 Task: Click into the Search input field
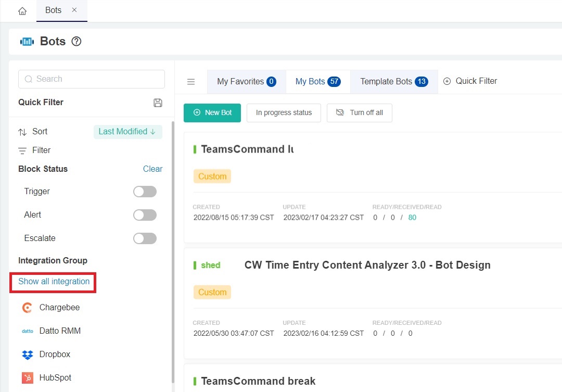click(x=92, y=79)
